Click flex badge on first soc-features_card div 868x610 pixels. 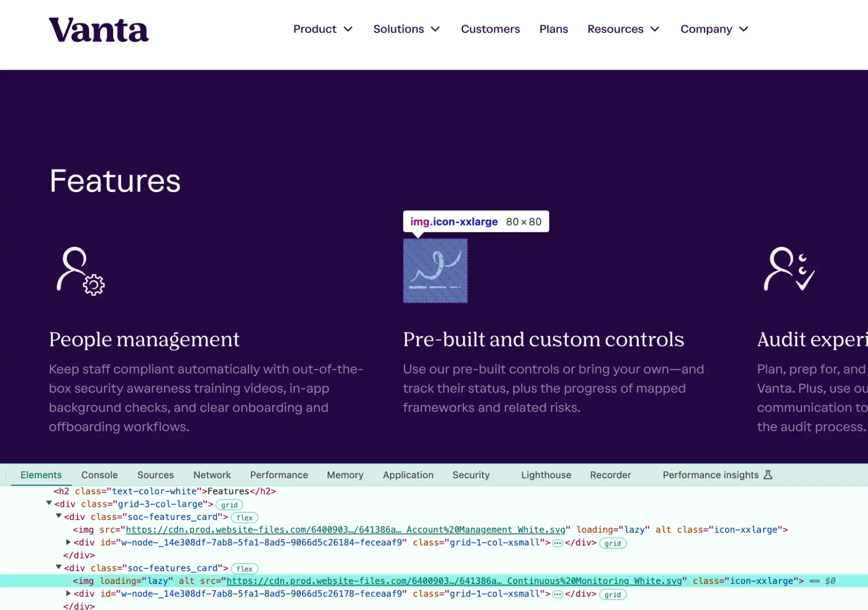click(244, 517)
